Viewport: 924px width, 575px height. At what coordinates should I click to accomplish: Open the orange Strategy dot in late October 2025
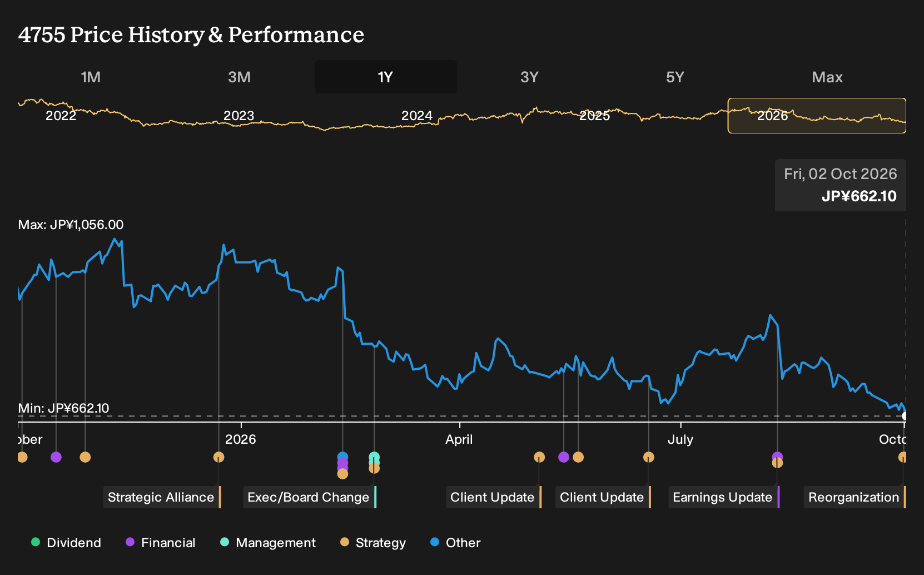[x=85, y=457]
